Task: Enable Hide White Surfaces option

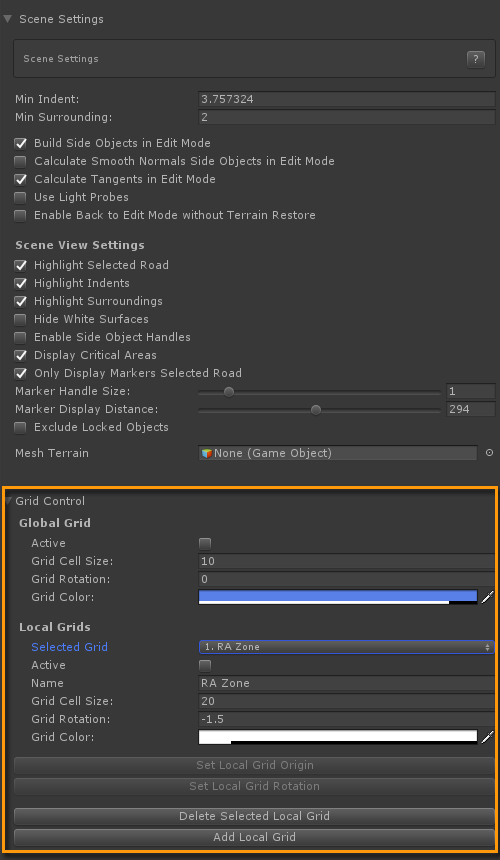Action: tap(20, 320)
